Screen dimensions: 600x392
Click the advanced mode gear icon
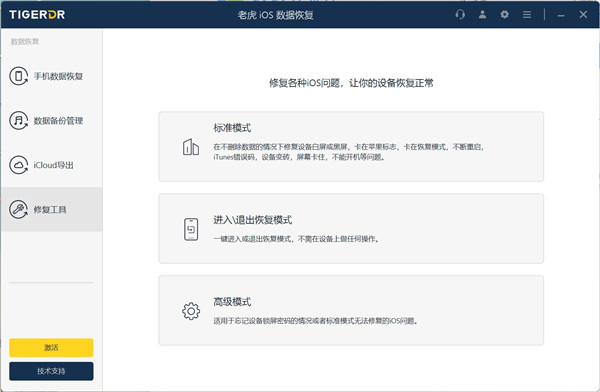pos(191,311)
